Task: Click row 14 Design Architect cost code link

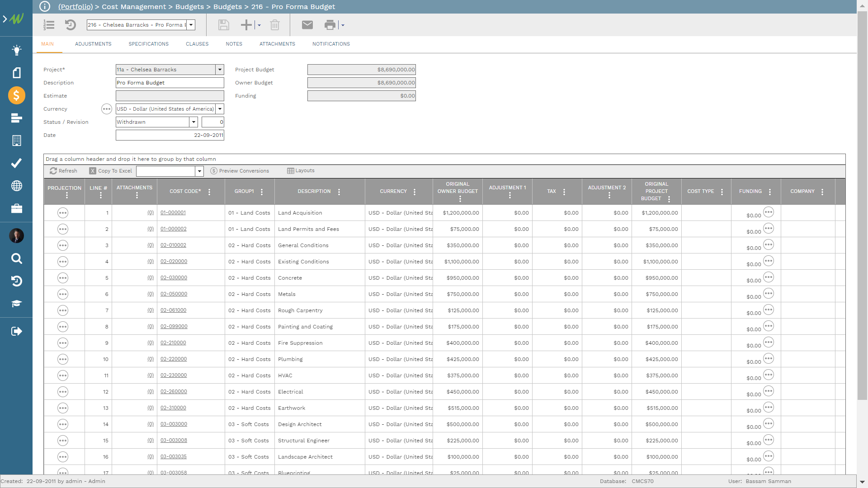Action: tap(175, 424)
